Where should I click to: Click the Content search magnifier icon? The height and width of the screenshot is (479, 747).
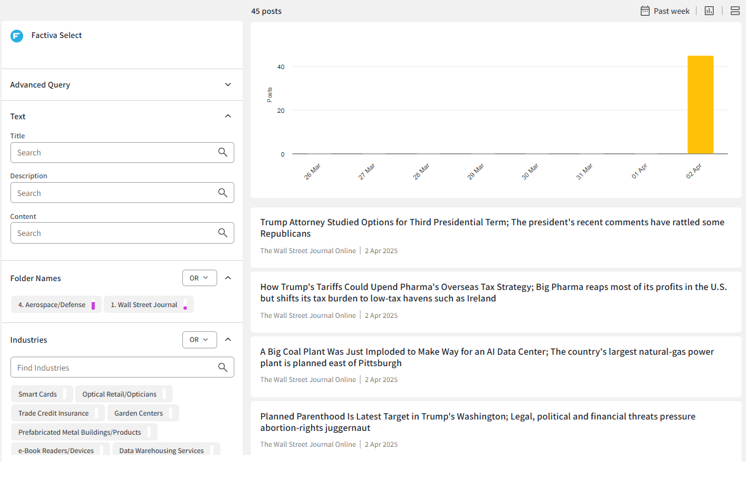click(223, 233)
